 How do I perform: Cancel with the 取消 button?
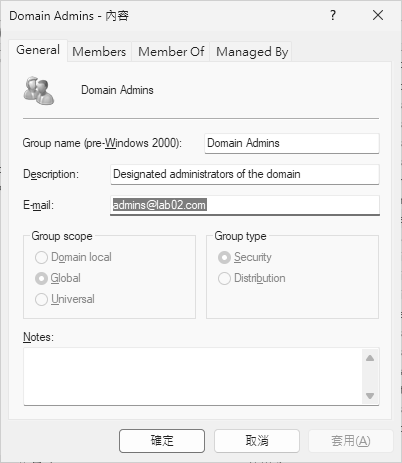pos(257,441)
